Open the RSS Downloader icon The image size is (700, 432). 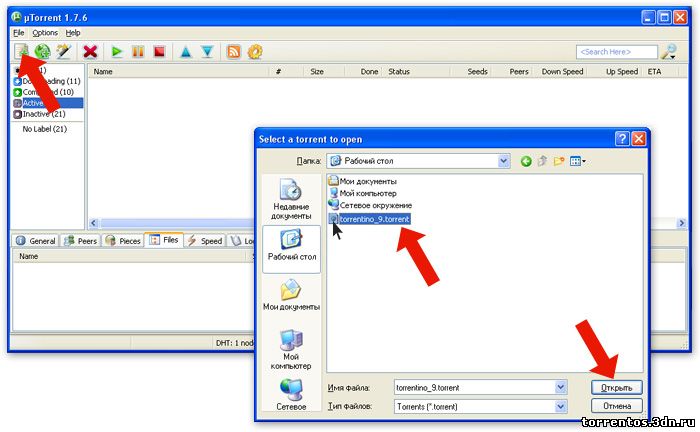point(234,51)
